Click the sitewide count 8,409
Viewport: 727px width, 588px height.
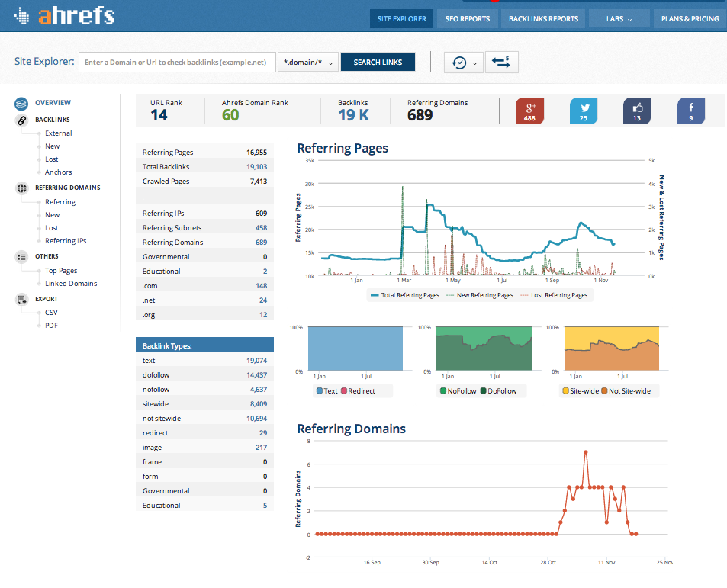(x=259, y=404)
